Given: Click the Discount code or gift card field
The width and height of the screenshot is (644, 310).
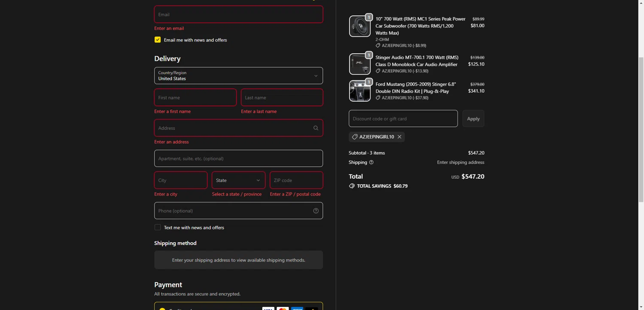Looking at the screenshot, I should click(x=403, y=118).
